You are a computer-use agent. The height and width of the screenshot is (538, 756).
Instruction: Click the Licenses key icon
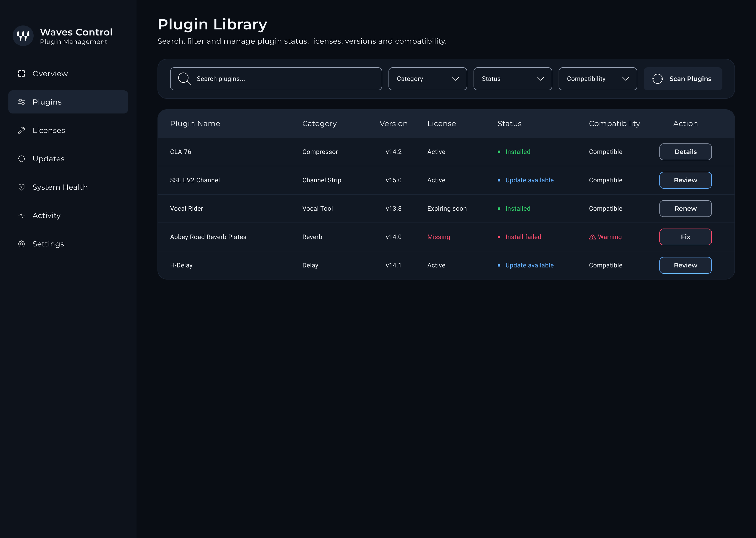click(x=22, y=131)
